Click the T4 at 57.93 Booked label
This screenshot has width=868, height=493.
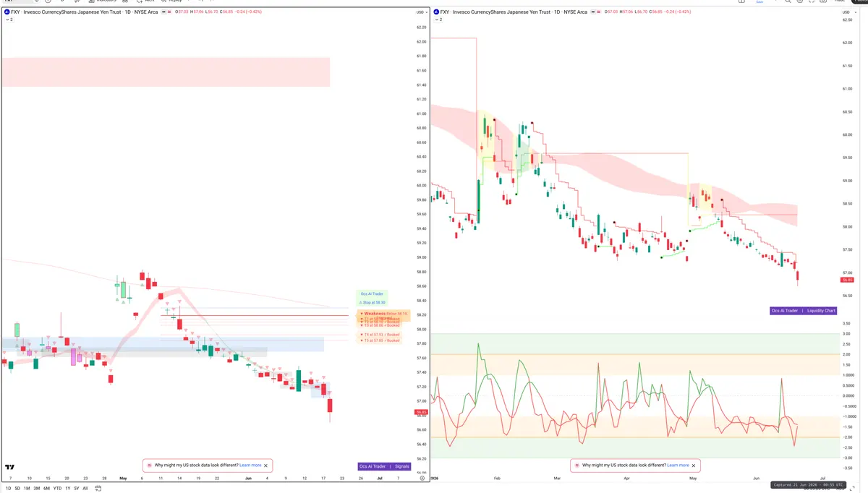pos(380,335)
